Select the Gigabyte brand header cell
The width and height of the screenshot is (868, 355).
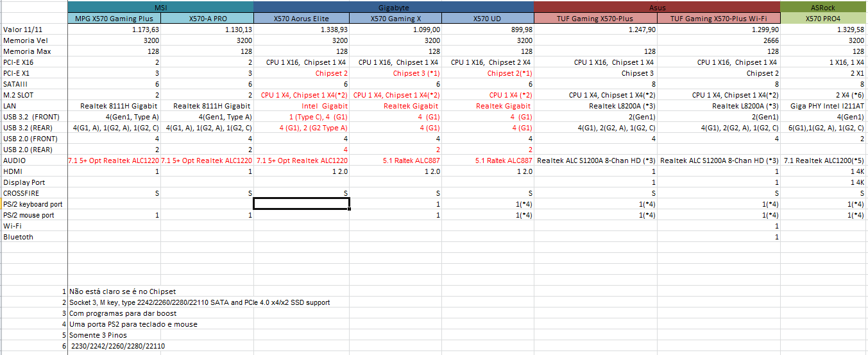click(394, 7)
